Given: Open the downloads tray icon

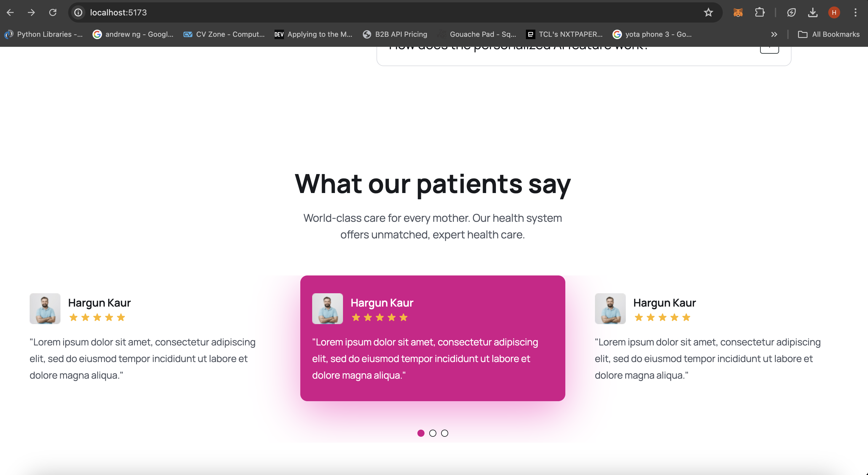Looking at the screenshot, I should (812, 12).
